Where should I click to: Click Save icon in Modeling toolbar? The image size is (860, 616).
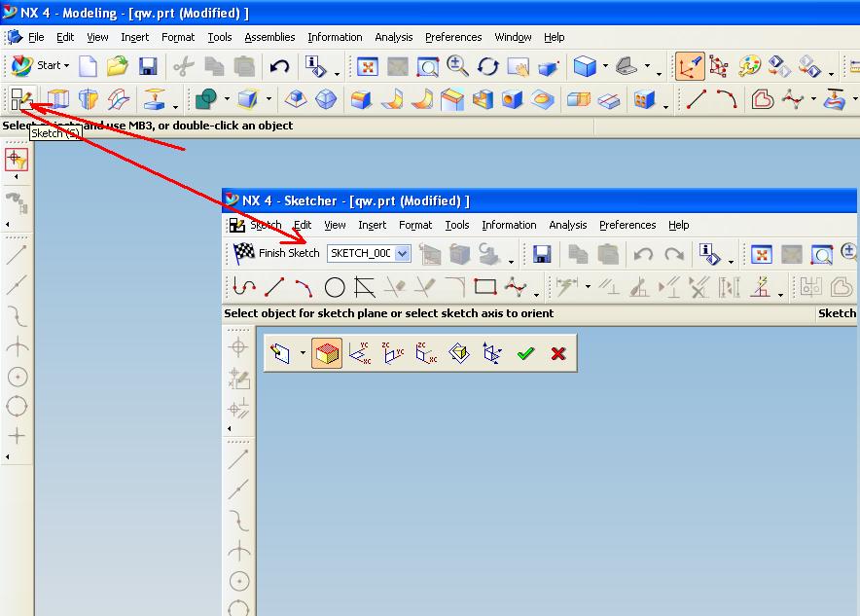(148, 66)
